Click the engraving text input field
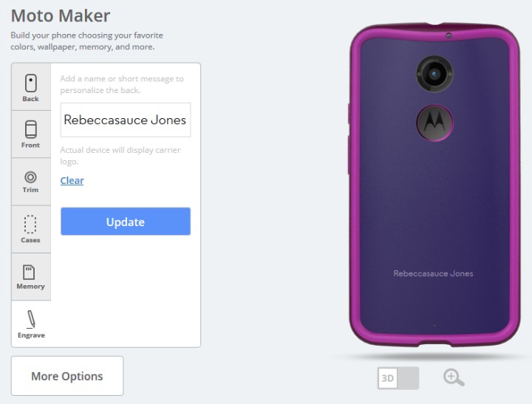Image resolution: width=532 pixels, height=404 pixels. (x=126, y=120)
